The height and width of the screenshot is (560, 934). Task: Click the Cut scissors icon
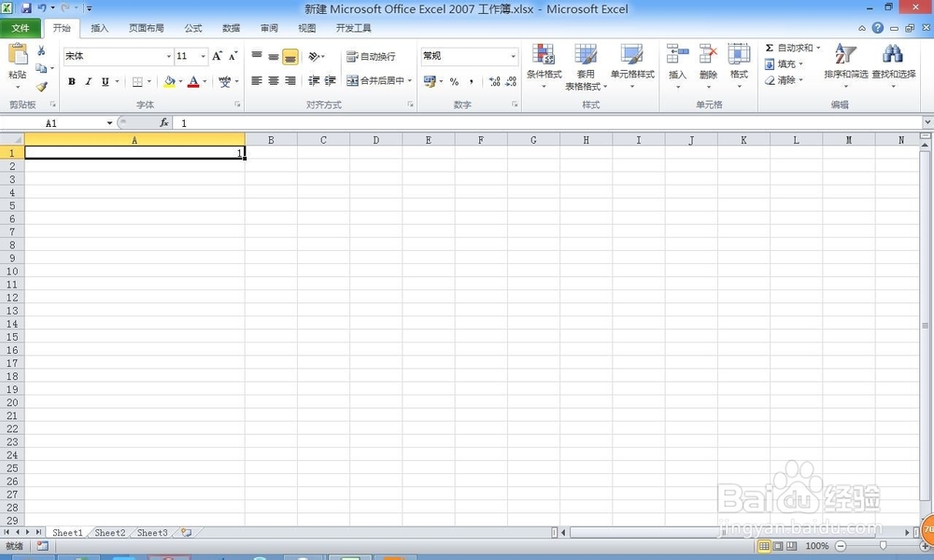pos(41,51)
